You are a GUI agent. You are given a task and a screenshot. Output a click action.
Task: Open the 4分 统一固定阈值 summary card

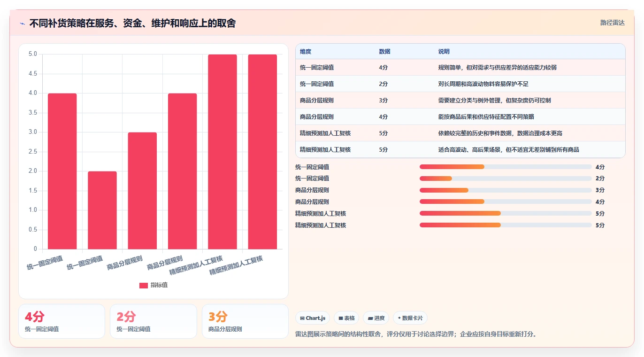click(61, 321)
